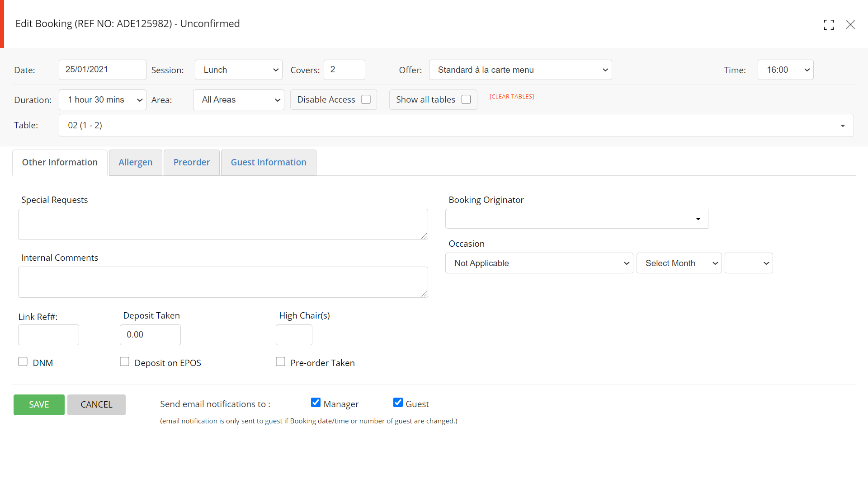Open the Select Month dropdown
This screenshot has height=488, width=868.
679,263
